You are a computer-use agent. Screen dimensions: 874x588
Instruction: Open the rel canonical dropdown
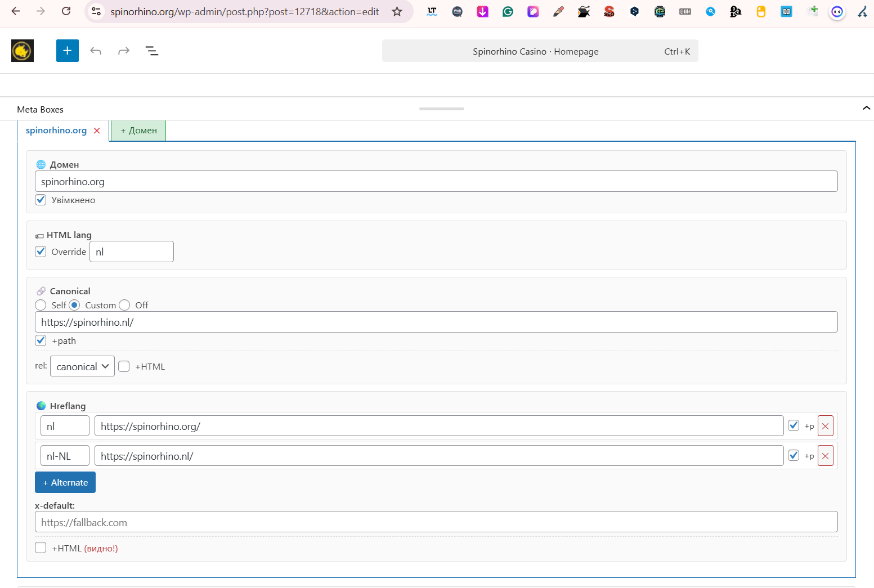[x=82, y=366]
